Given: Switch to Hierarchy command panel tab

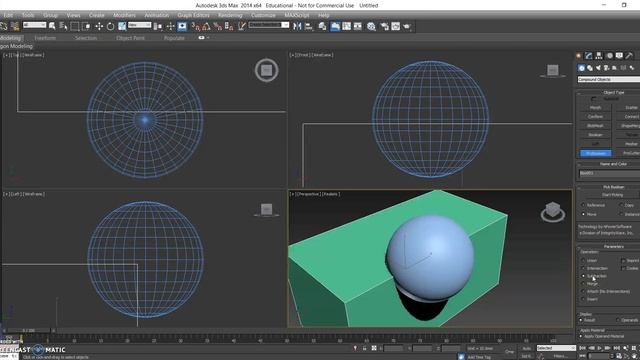Looking at the screenshot, I should coord(599,56).
